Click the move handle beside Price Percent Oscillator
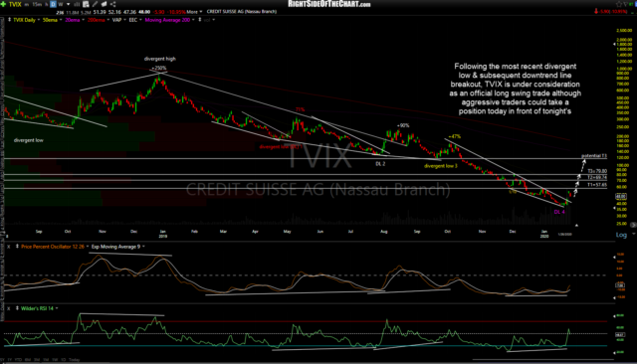The width and height of the screenshot is (637, 364). click(17, 247)
